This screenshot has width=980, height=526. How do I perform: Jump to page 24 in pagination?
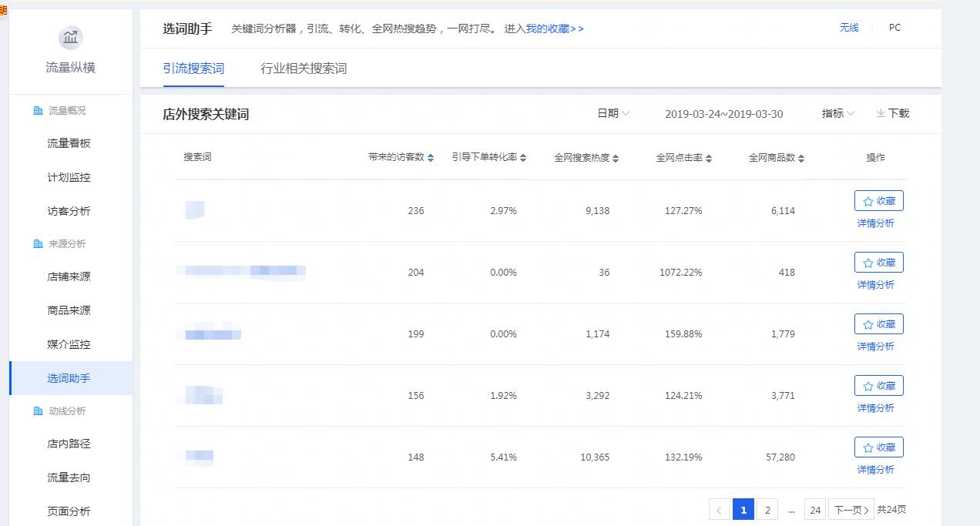tap(815, 510)
